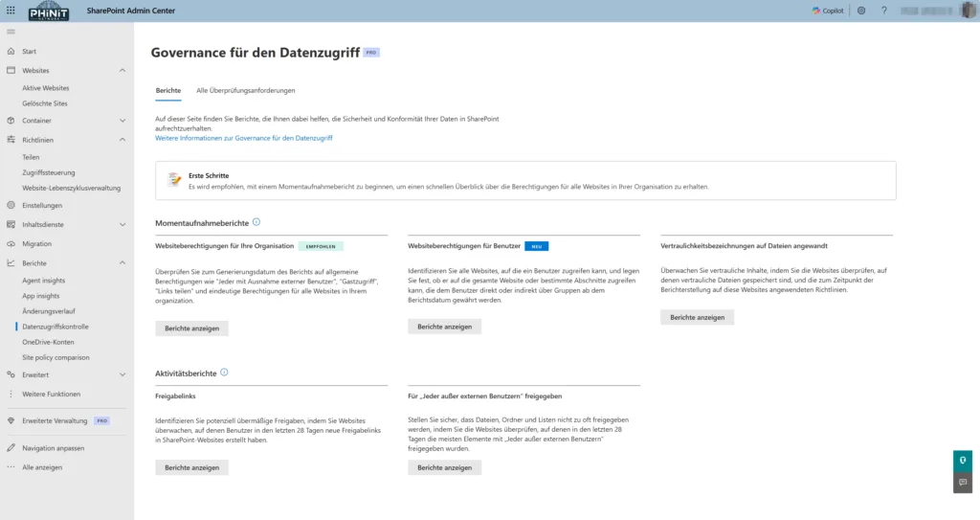The width and height of the screenshot is (980, 520).
Task: Expand the Container navigation section
Action: coord(122,121)
